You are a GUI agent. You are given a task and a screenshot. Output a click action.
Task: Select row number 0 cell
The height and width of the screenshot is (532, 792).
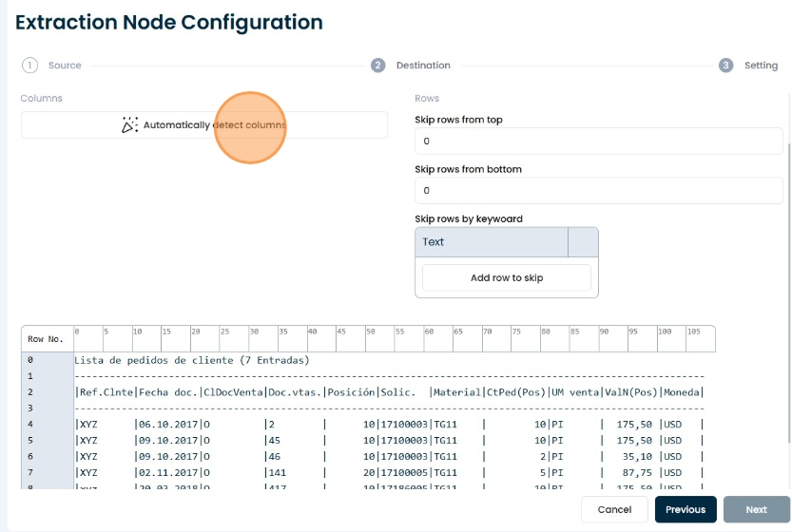point(48,360)
